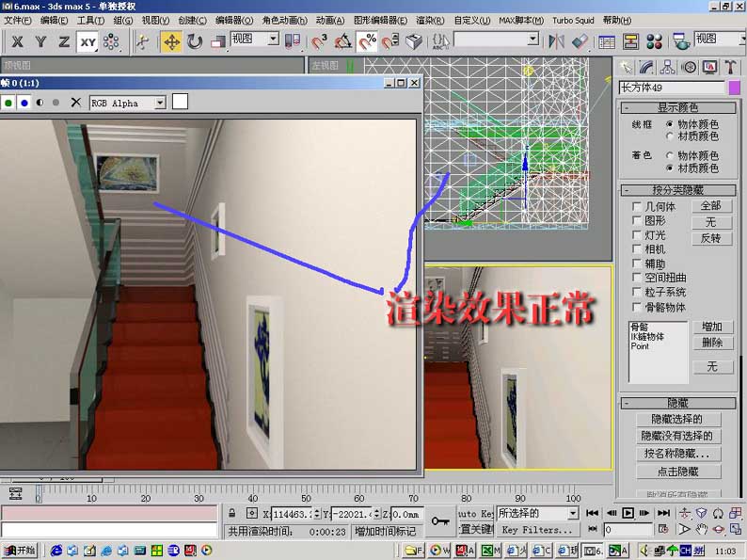Image resolution: width=747 pixels, height=560 pixels.
Task: Click the 反转 category button
Action: tap(711, 238)
